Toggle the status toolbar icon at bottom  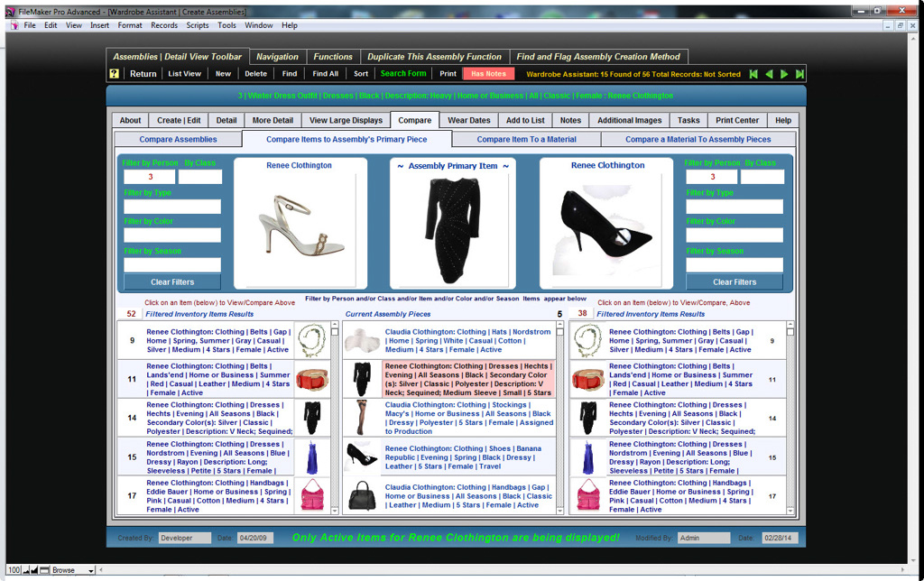[44, 570]
